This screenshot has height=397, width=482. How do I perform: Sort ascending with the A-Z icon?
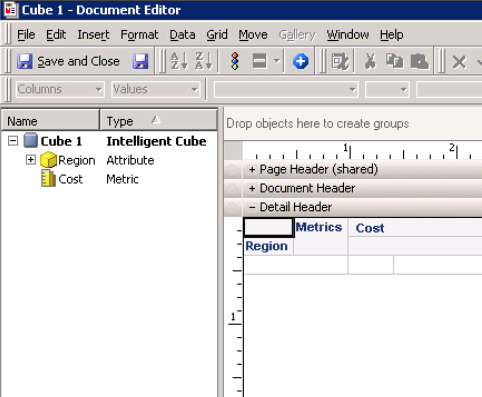179,61
